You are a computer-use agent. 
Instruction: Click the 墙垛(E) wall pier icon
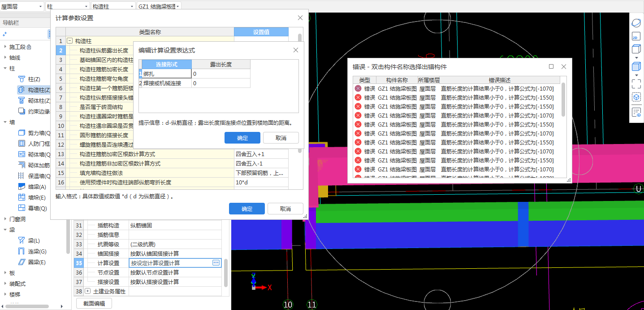pyautogui.click(x=22, y=197)
